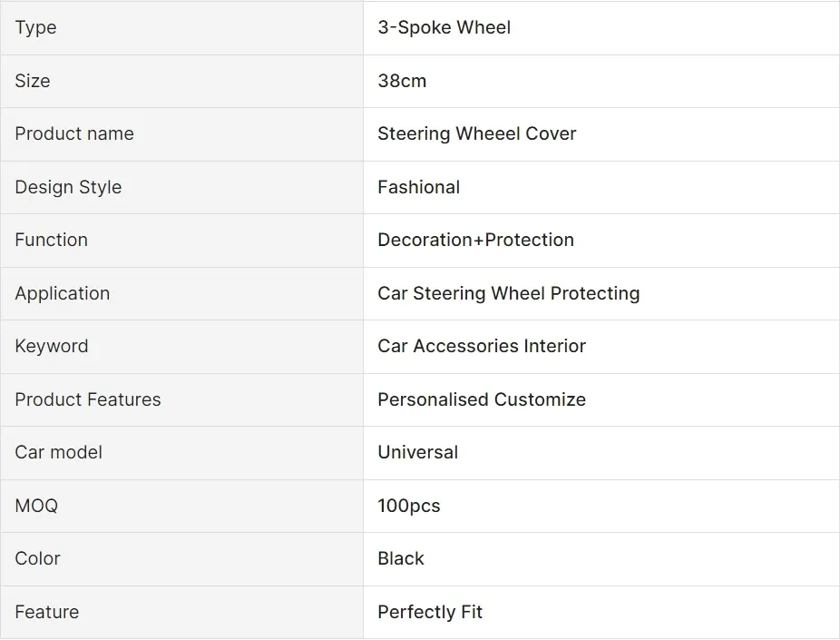Click the 'Steering Wheeel Cover' product name

[x=476, y=133]
